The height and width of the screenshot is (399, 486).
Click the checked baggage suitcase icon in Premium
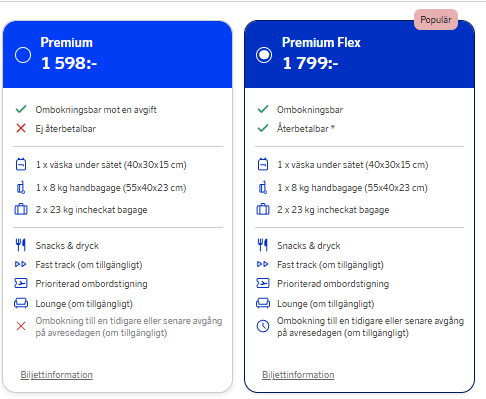click(21, 209)
